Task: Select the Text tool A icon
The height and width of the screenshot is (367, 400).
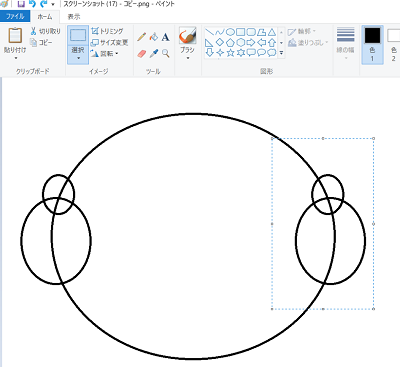Action: pos(165,37)
